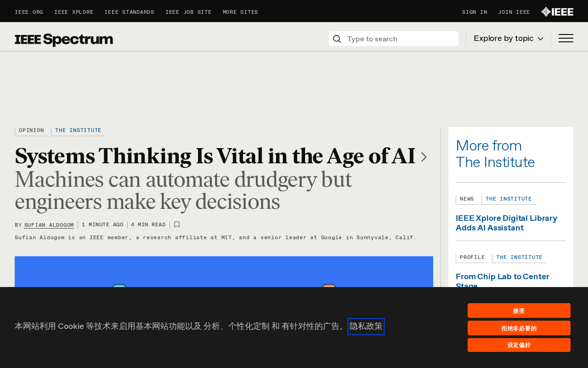Click the article's blue hero image
588x368 pixels.
click(x=224, y=271)
